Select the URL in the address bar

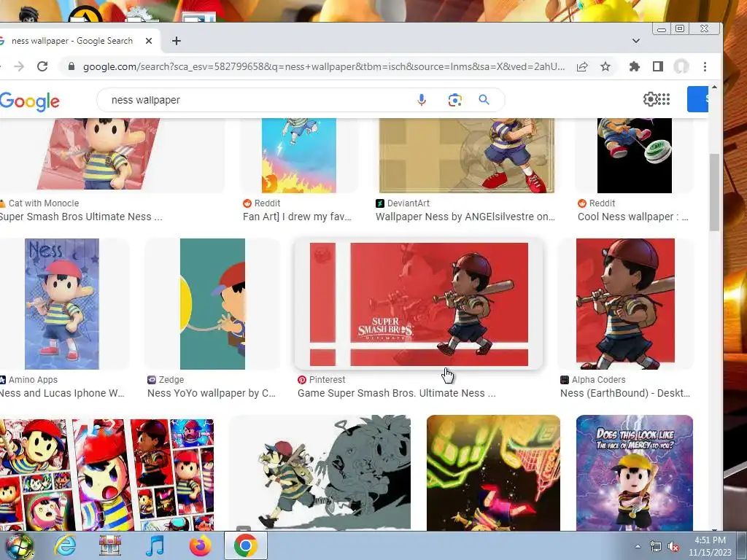pyautogui.click(x=324, y=66)
